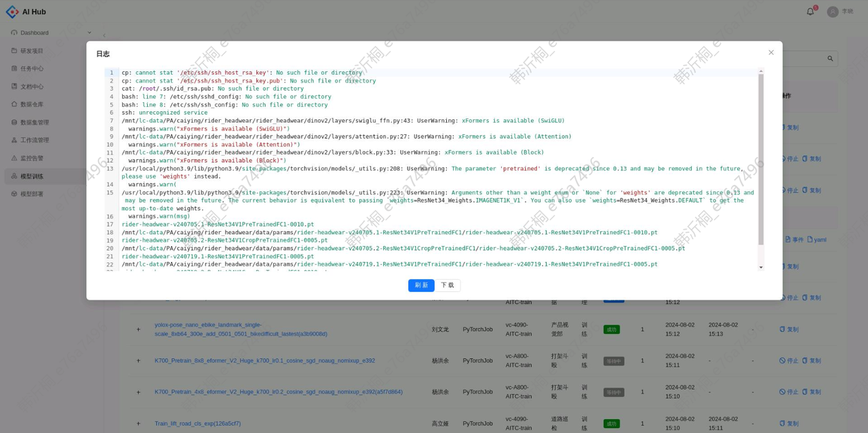868x433 pixels.
Task: Click the user avatar icon
Action: (x=832, y=12)
